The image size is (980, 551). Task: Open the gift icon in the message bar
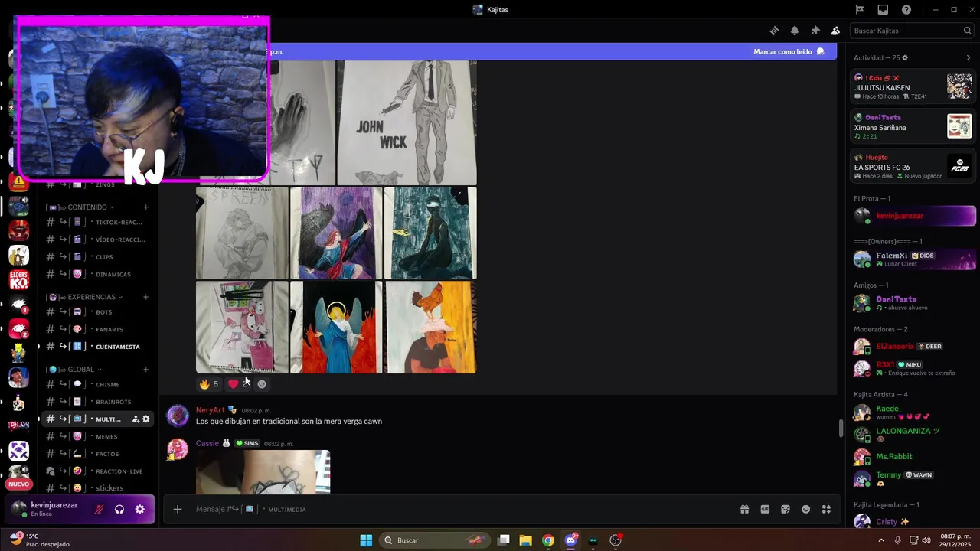(744, 509)
